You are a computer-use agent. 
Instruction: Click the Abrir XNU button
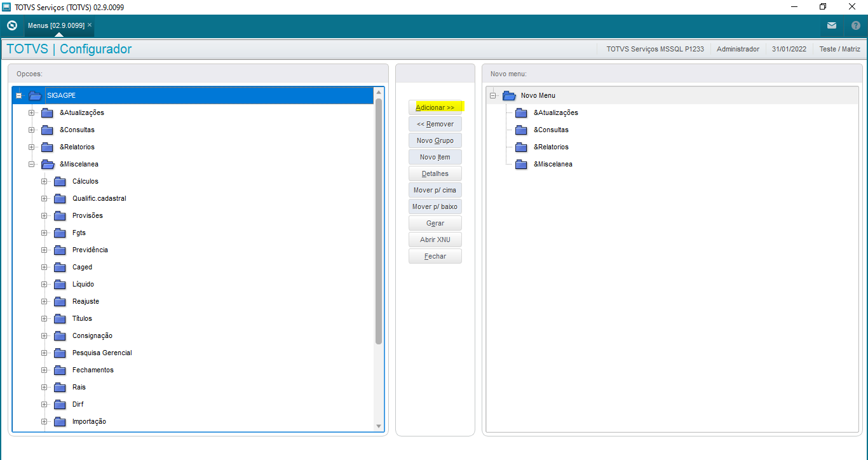[x=435, y=240]
